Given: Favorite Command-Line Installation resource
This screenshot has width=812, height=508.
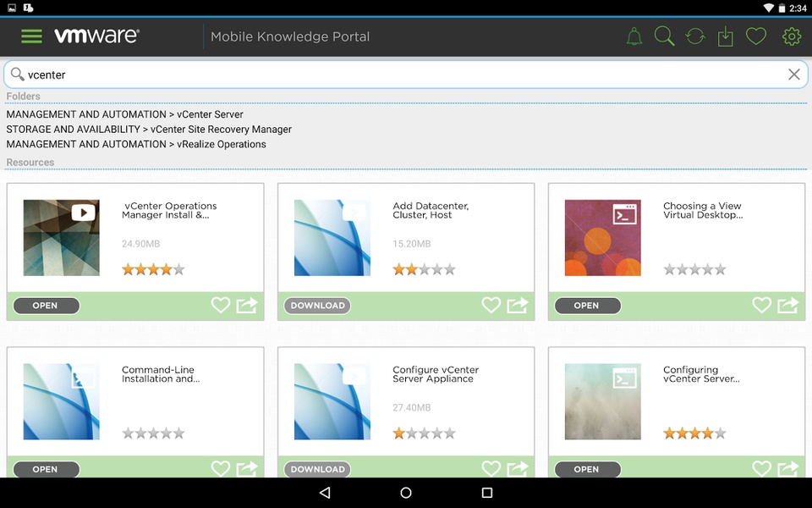Looking at the screenshot, I should (221, 468).
